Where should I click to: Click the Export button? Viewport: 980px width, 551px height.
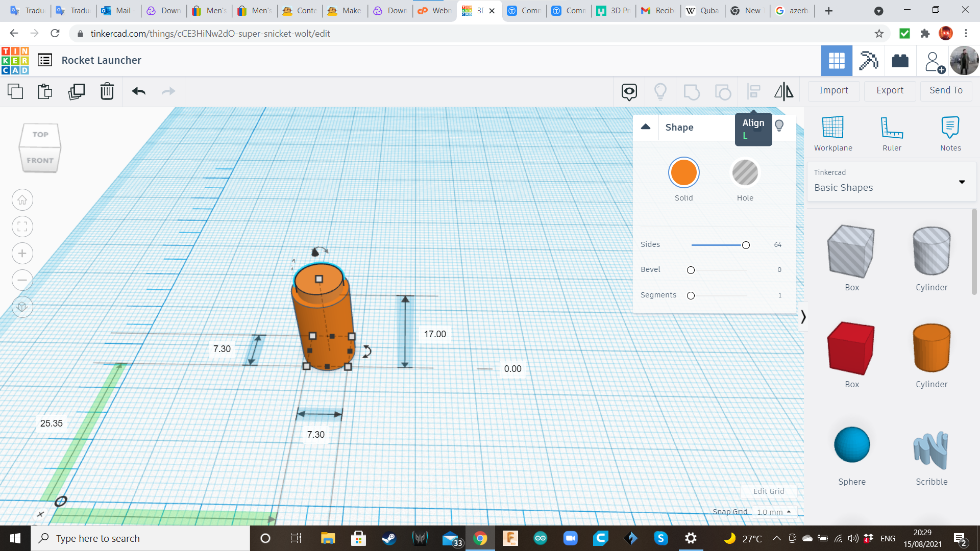tap(890, 90)
